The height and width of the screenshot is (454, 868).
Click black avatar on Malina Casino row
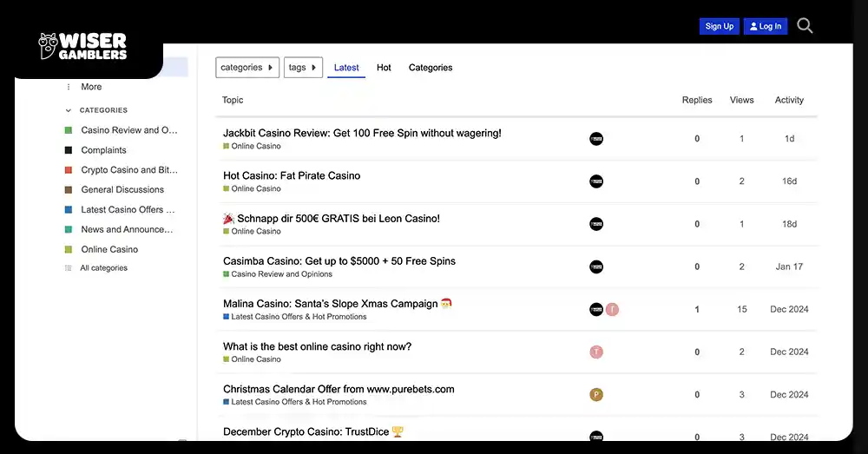(596, 309)
